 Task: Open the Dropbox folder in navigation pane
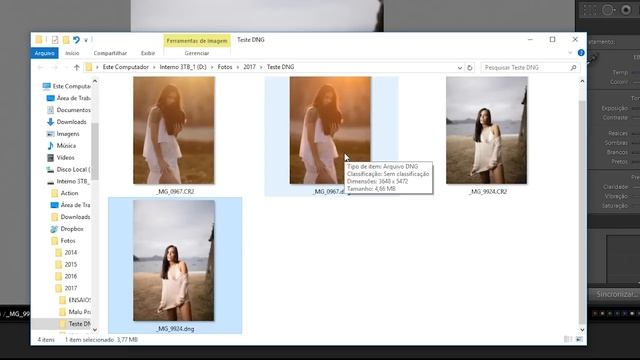tap(67, 229)
